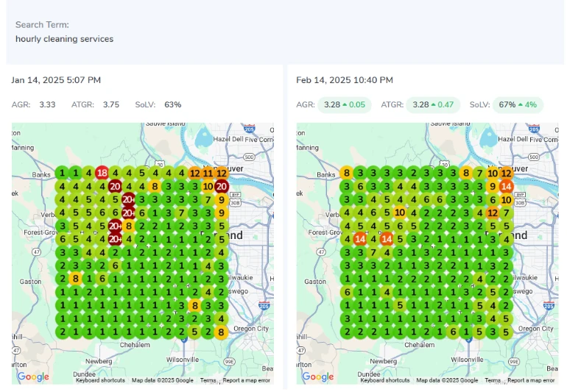This screenshot has width=567, height=392.
Task: Click Report a map error on January map
Action: [x=246, y=380]
